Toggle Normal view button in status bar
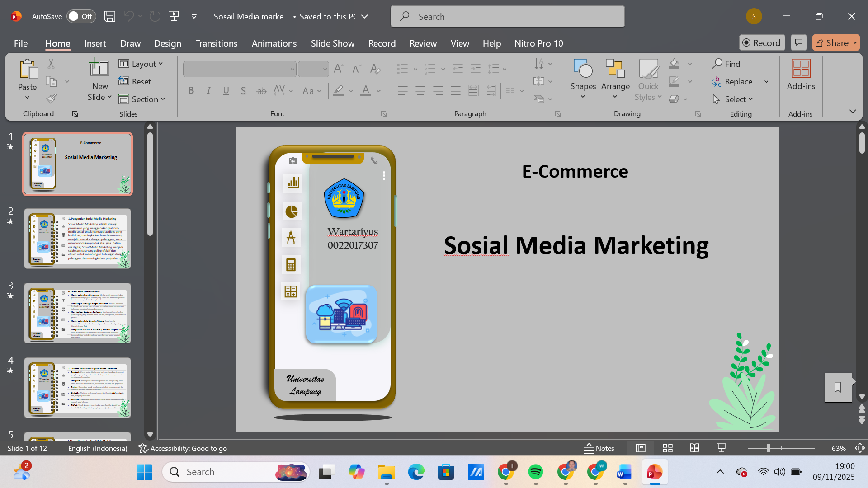 (640, 448)
